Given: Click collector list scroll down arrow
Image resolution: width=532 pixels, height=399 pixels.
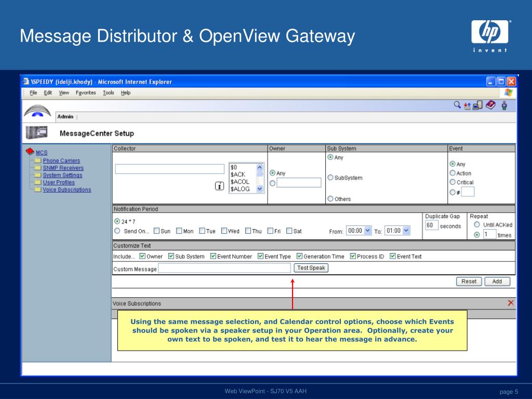Looking at the screenshot, I should (x=260, y=189).
